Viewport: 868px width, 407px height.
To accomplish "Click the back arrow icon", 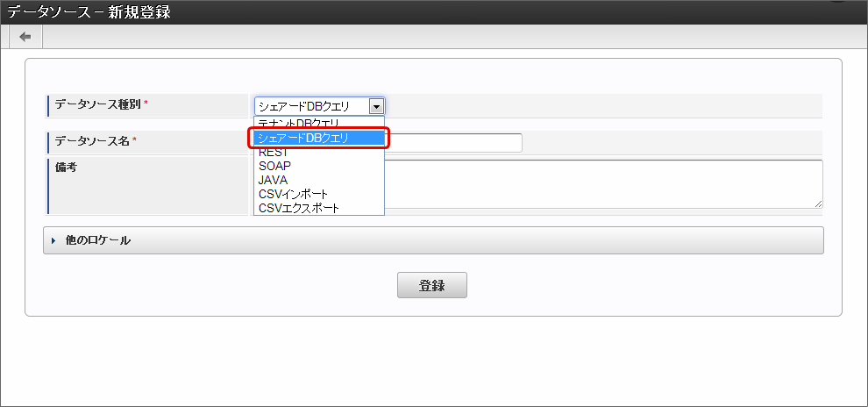I will pos(25,37).
